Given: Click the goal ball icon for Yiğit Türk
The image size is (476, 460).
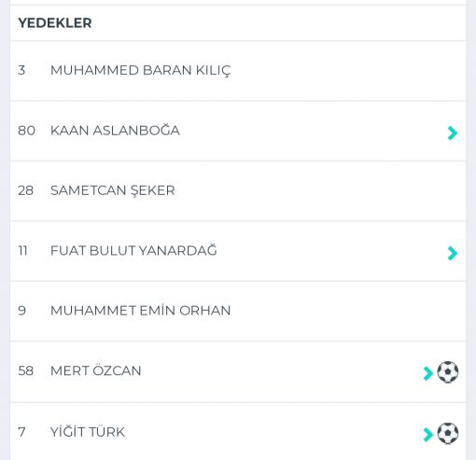Looking at the screenshot, I should (x=448, y=433).
